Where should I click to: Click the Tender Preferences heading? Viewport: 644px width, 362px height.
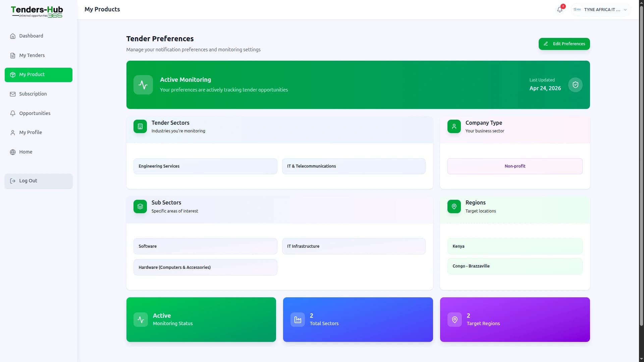point(160,39)
